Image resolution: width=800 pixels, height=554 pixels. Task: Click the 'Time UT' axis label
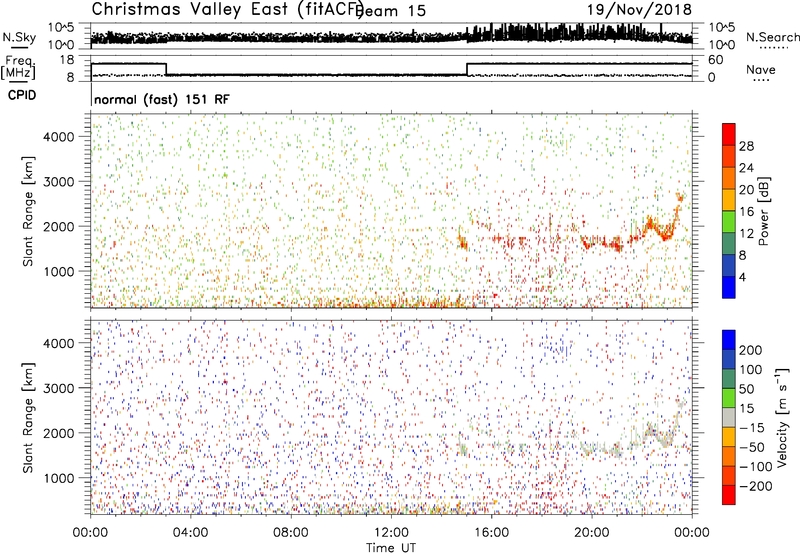(391, 547)
